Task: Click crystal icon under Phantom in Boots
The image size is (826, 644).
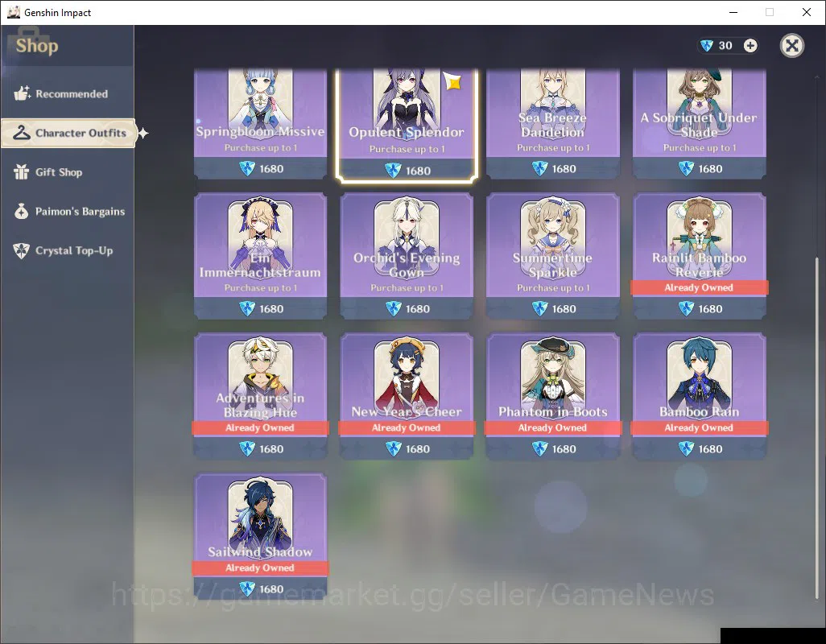Action: click(539, 448)
